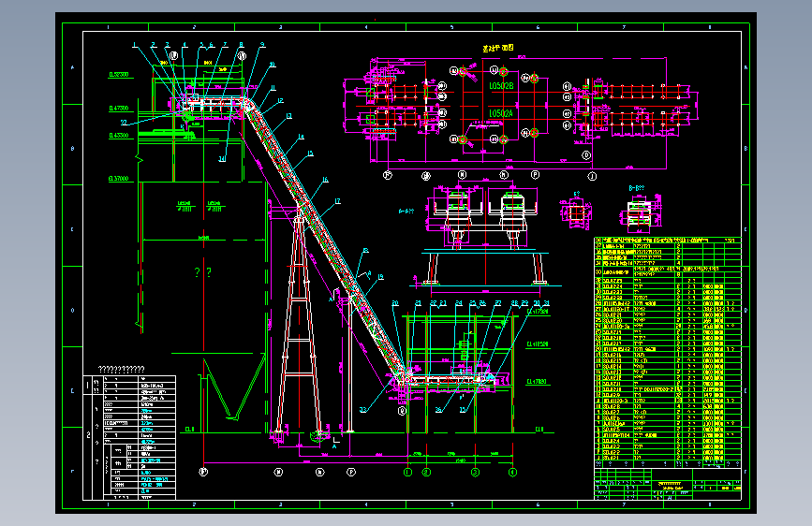Pick callout number 10 near the conveyor bend
This screenshot has height=526, width=812.
click(273, 65)
